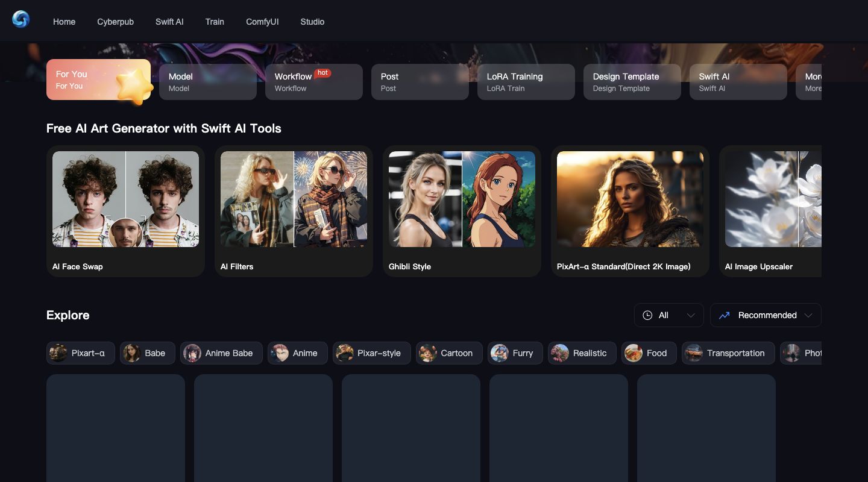Viewport: 868px width, 482px height.
Task: Pick the Transportation category icon chip
Action: coord(694,353)
